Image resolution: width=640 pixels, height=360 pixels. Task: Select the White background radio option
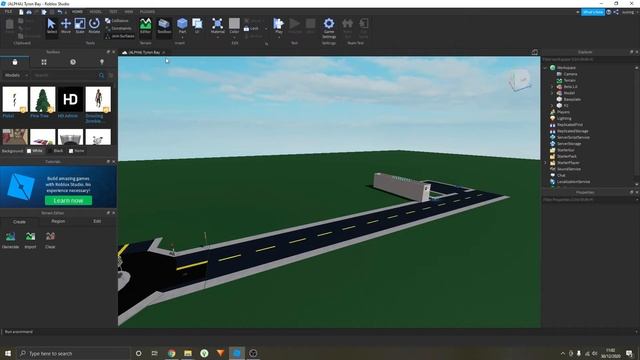pyautogui.click(x=34, y=151)
